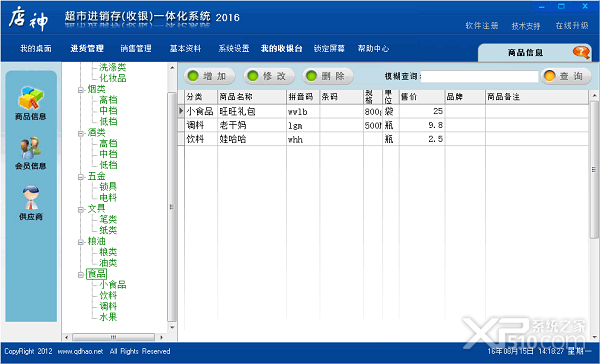Click 查询 button
The image size is (600, 364).
(566, 76)
